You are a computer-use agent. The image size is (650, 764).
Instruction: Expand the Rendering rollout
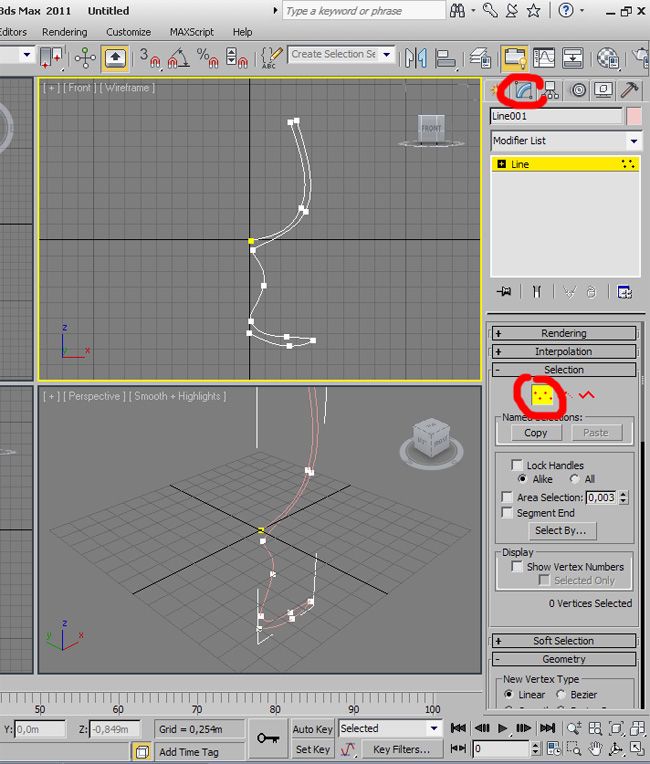point(564,333)
